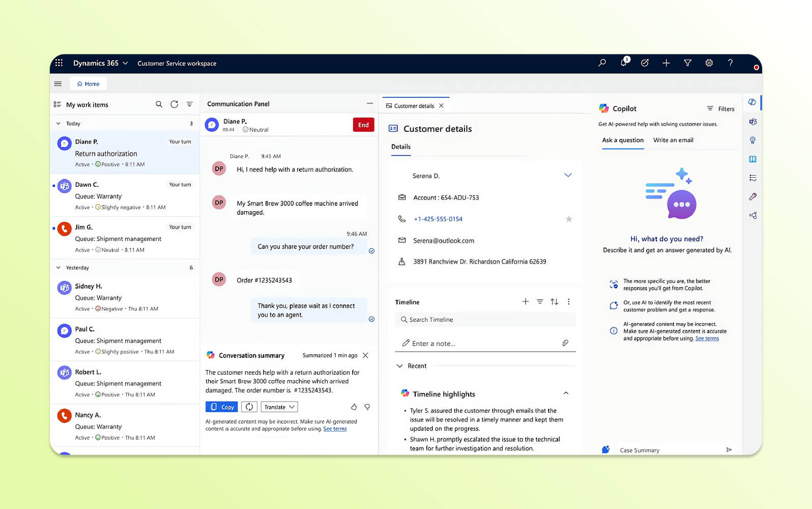Viewport: 812px width, 509px height.
Task: End the conversation with Diane P.
Action: 363,125
